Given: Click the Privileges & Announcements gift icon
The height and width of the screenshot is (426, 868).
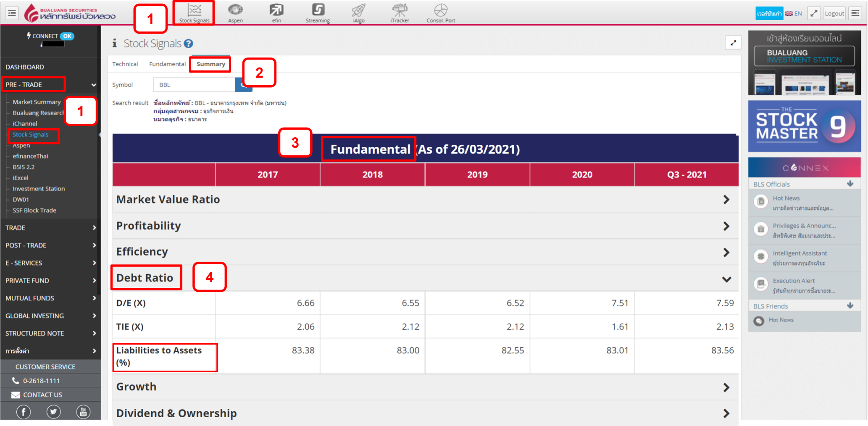Looking at the screenshot, I should (x=761, y=229).
